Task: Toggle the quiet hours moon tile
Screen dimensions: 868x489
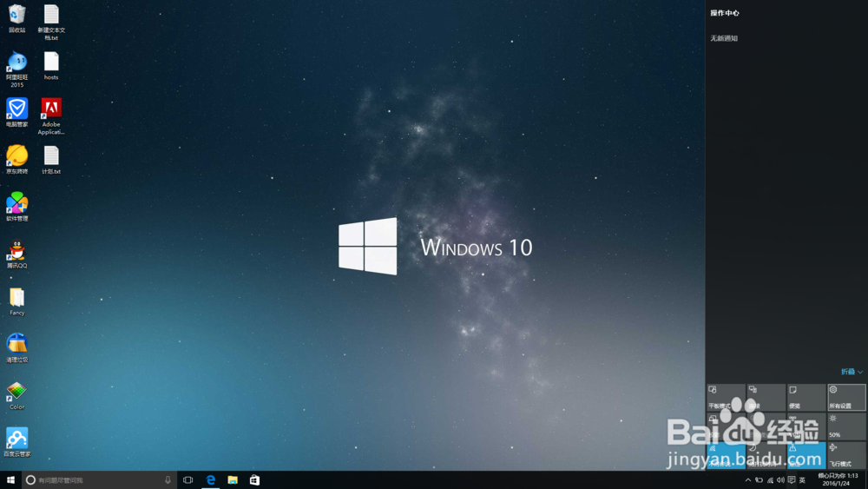Action: tap(766, 455)
